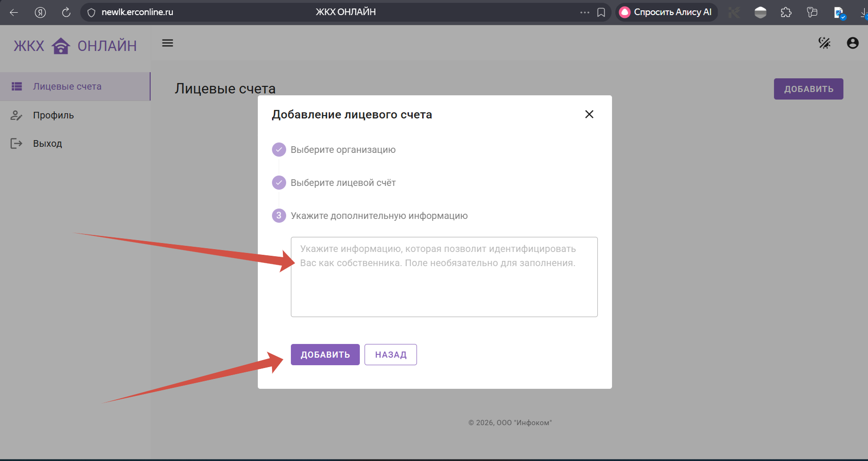868x461 pixels.
Task: Open Спросить Алису AI assistant
Action: pos(666,12)
